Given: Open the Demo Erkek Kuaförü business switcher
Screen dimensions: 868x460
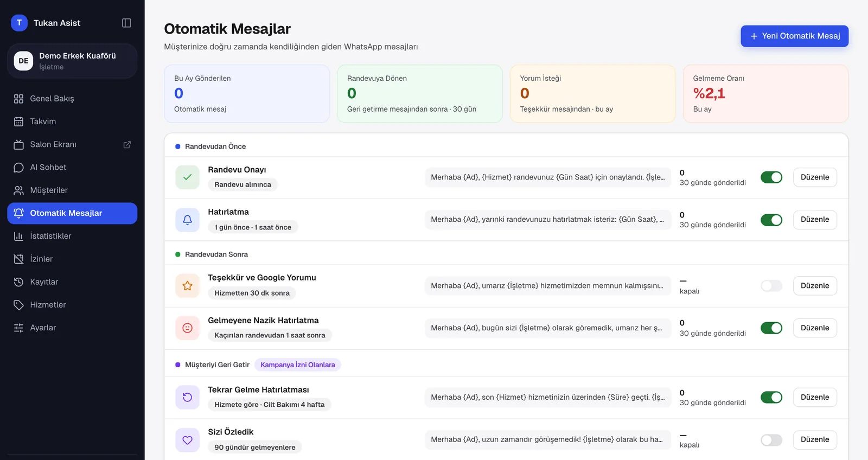Looking at the screenshot, I should click(72, 61).
